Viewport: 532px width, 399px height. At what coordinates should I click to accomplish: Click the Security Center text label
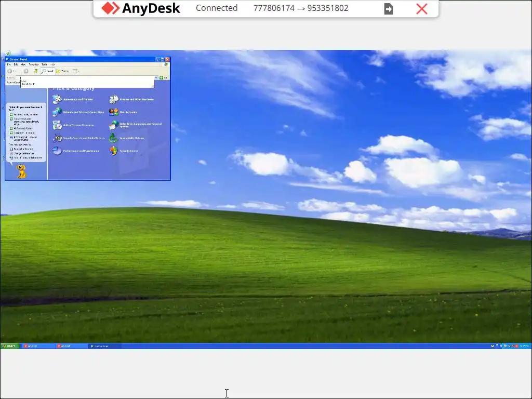click(x=129, y=151)
